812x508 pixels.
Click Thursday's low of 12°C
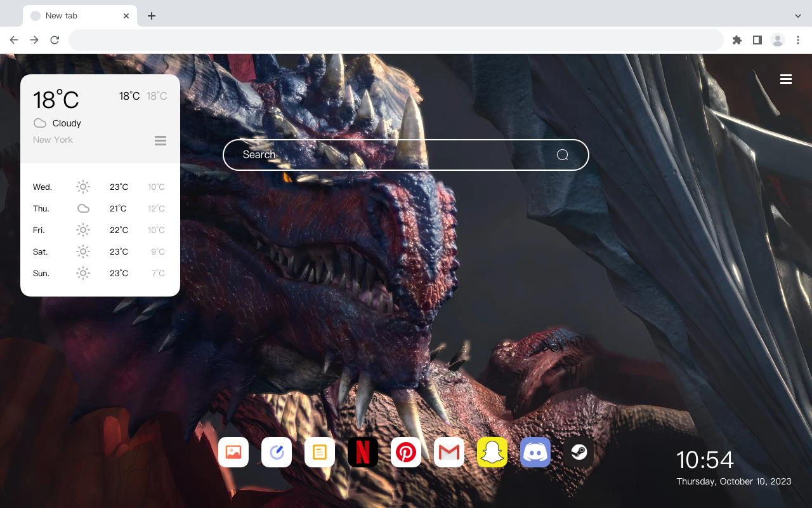[x=157, y=208]
